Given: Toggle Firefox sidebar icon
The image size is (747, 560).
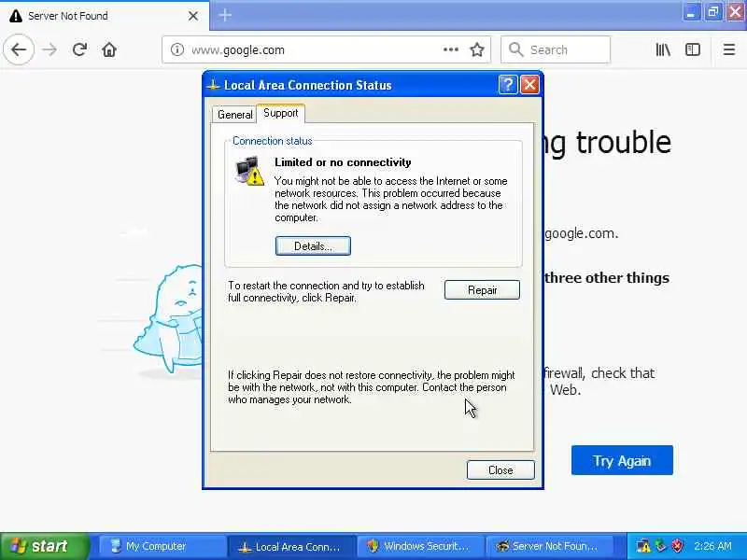Looking at the screenshot, I should [693, 49].
